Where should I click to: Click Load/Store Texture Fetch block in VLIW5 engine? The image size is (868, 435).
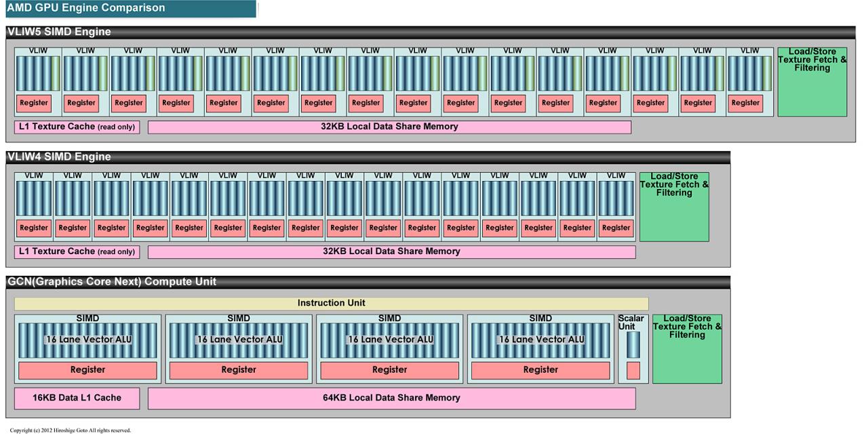pyautogui.click(x=812, y=82)
